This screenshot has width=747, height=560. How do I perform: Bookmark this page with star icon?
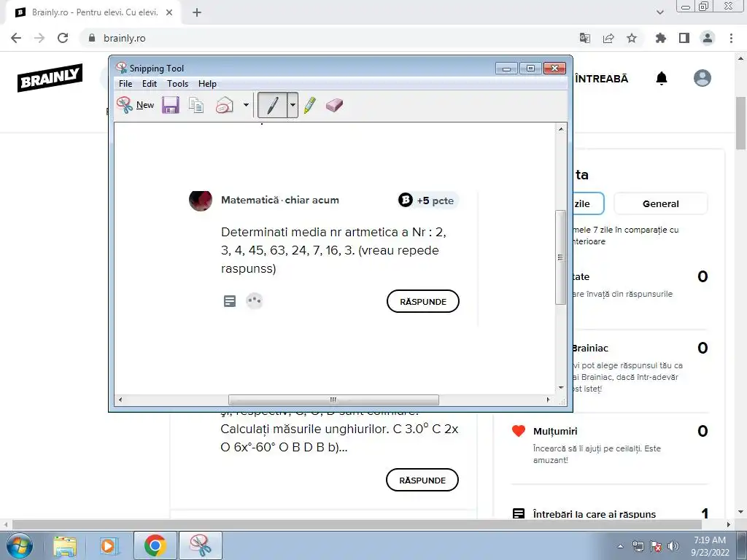632,38
